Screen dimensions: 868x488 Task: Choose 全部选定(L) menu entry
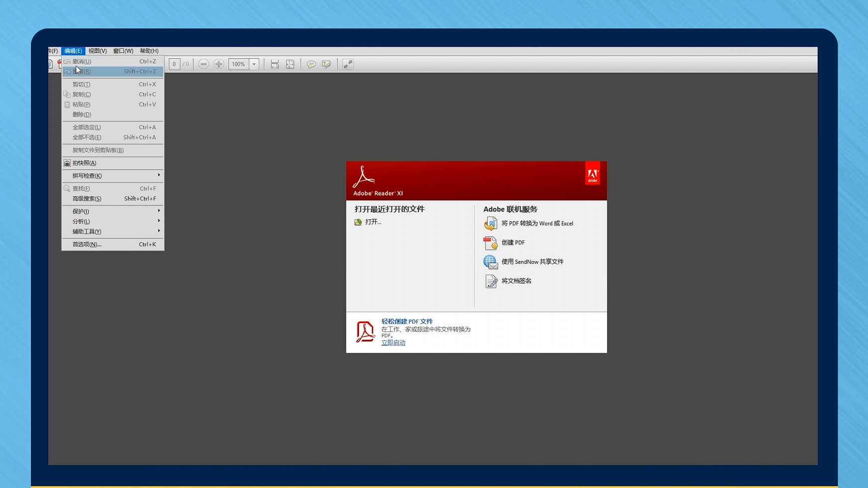[x=113, y=127]
